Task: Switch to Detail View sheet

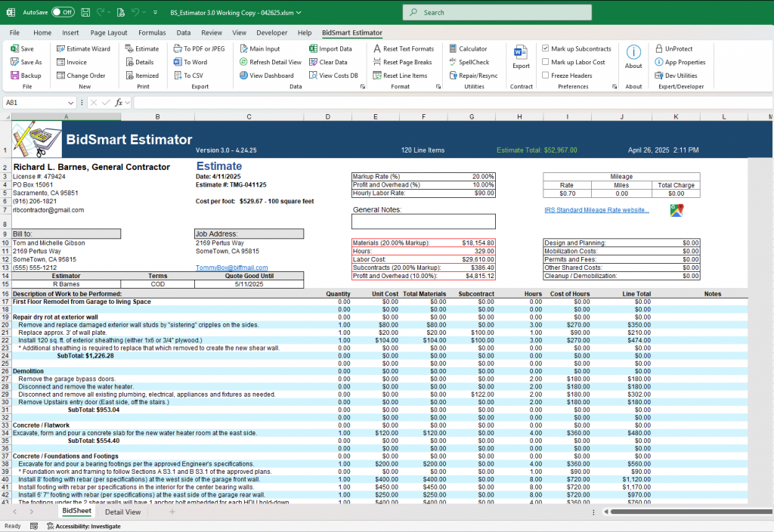Action: [123, 512]
